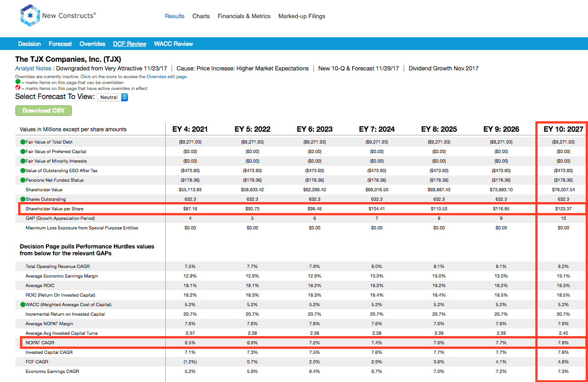Open the Results top navigation item
Screen dimensions: 588x382
click(175, 16)
